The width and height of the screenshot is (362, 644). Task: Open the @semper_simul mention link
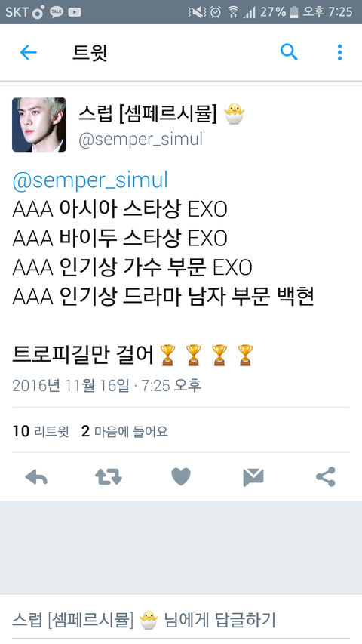click(x=90, y=180)
